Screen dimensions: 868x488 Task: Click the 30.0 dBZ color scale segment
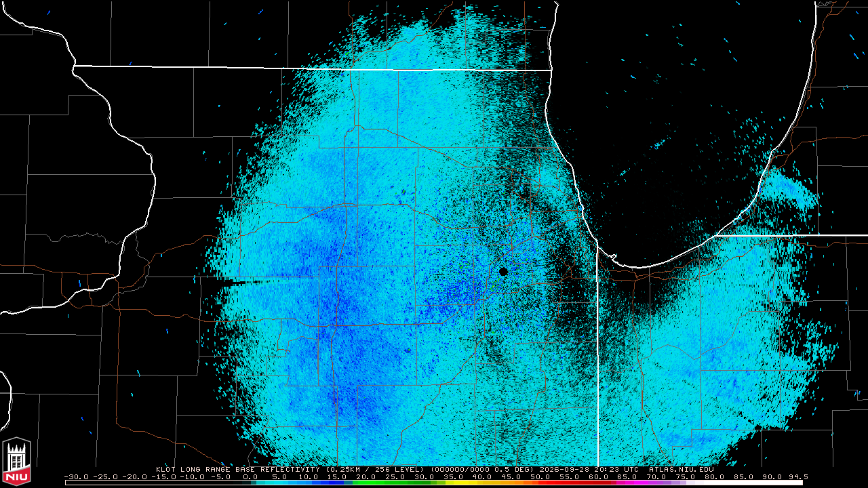point(425,483)
